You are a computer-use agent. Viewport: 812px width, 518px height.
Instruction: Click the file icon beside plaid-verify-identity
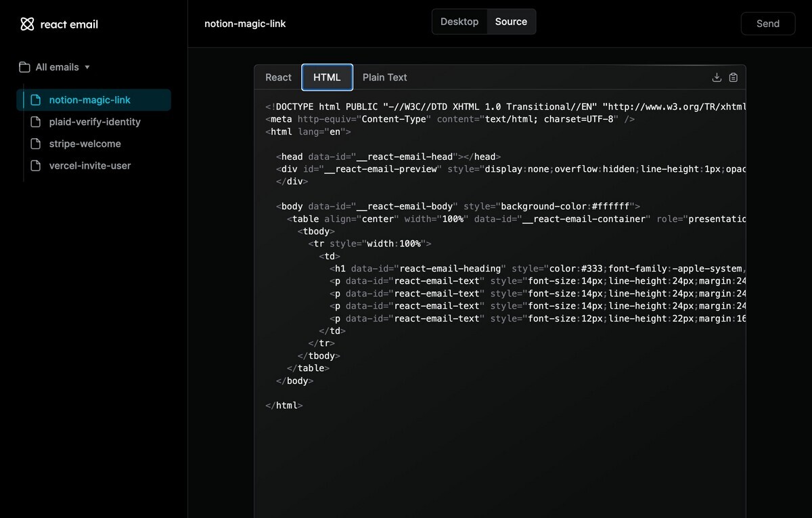coord(37,122)
